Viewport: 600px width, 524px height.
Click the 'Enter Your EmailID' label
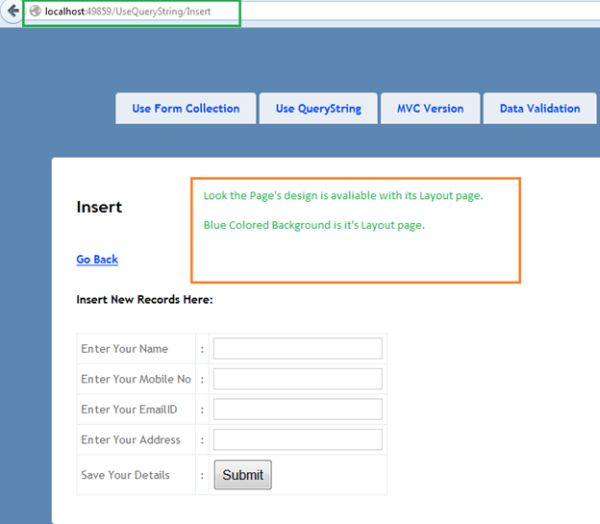(129, 410)
